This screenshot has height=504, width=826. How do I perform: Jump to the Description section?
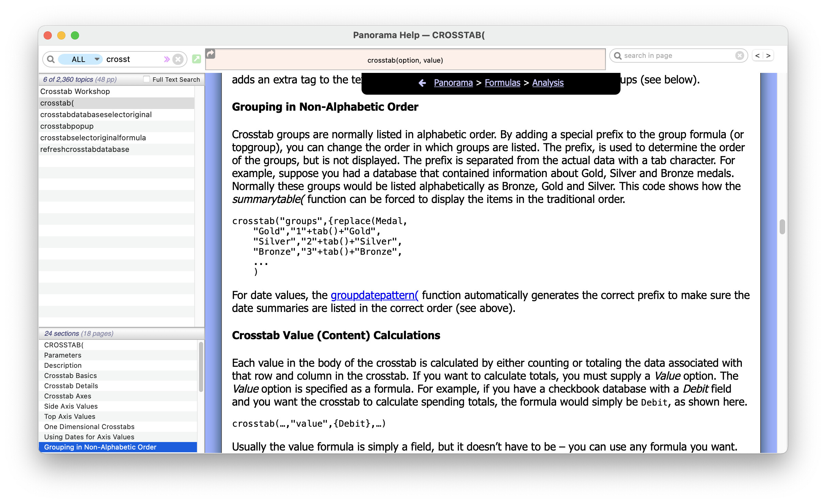[118, 365]
